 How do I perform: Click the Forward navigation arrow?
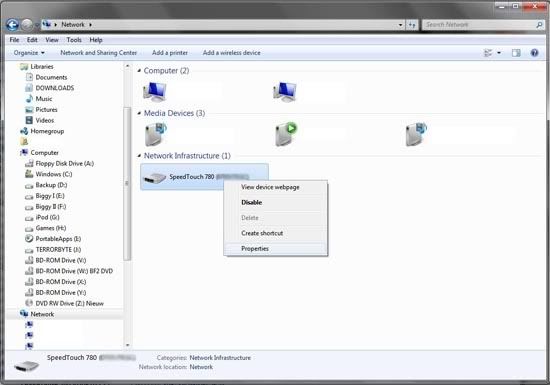pyautogui.click(x=27, y=25)
